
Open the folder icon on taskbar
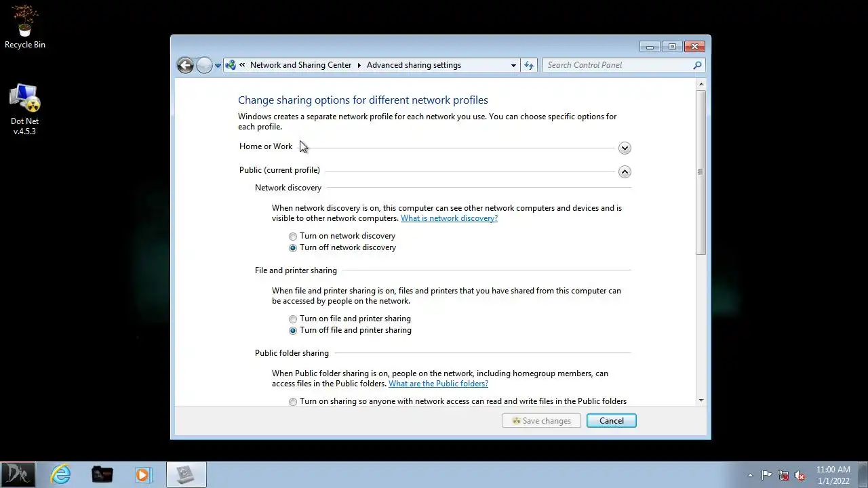(102, 474)
